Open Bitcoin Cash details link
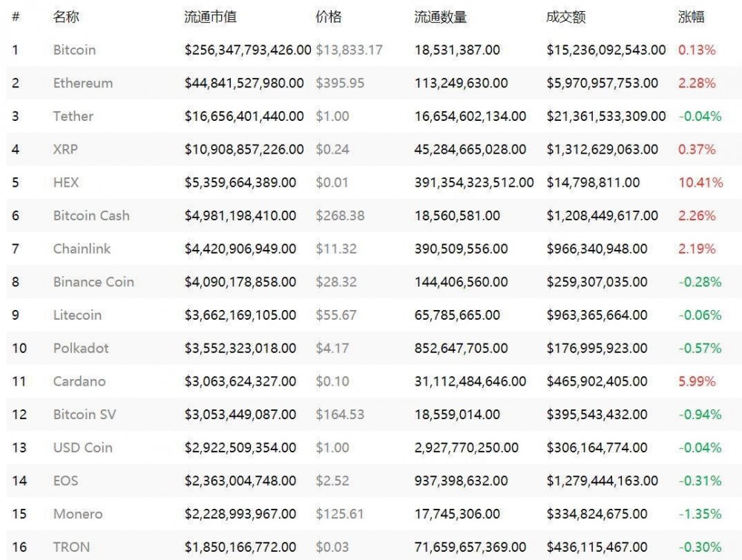 [x=91, y=216]
